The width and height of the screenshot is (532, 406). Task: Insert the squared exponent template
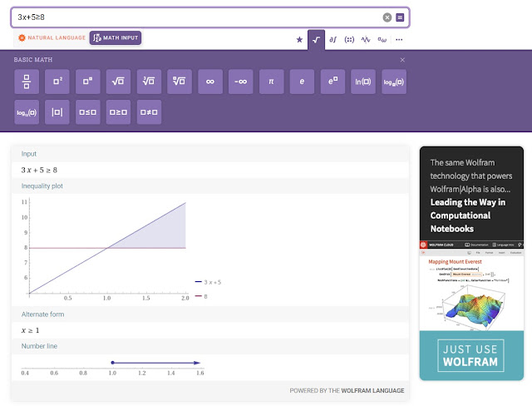tap(57, 82)
